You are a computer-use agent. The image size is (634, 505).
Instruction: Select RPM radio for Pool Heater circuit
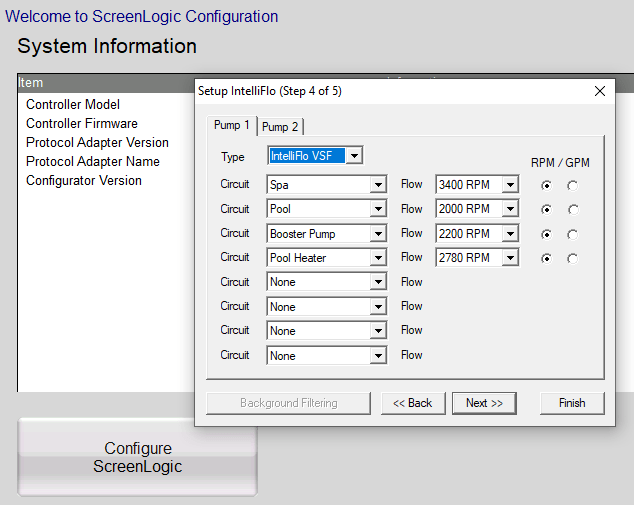(546, 258)
